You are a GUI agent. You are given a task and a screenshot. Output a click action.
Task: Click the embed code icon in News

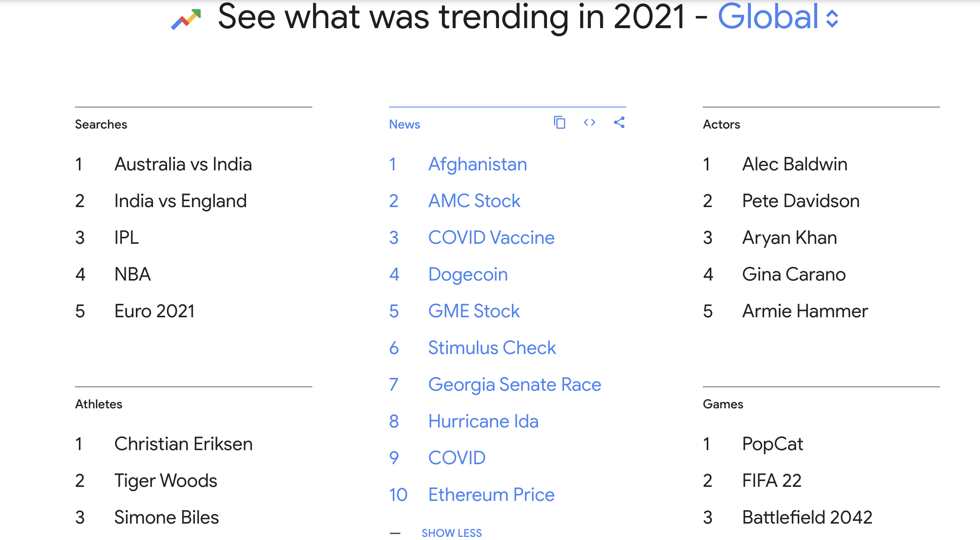[589, 123]
